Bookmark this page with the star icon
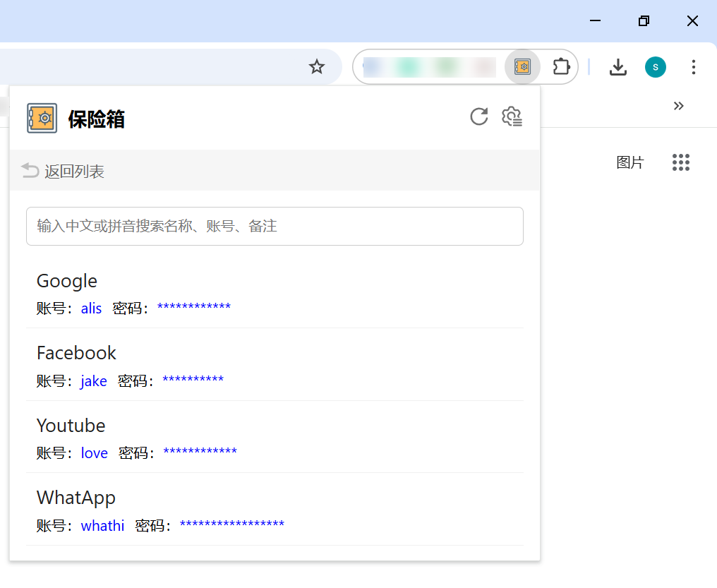This screenshot has height=588, width=717. [316, 67]
